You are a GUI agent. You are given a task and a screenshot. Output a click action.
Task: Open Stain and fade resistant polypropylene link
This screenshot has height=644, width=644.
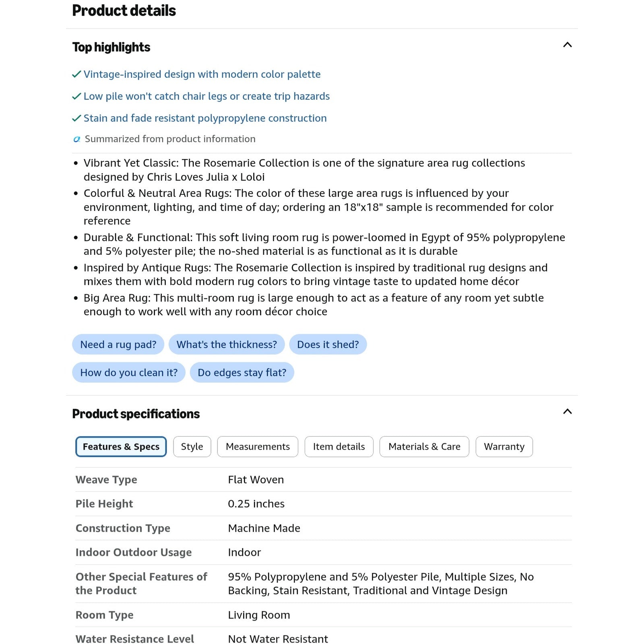point(205,118)
